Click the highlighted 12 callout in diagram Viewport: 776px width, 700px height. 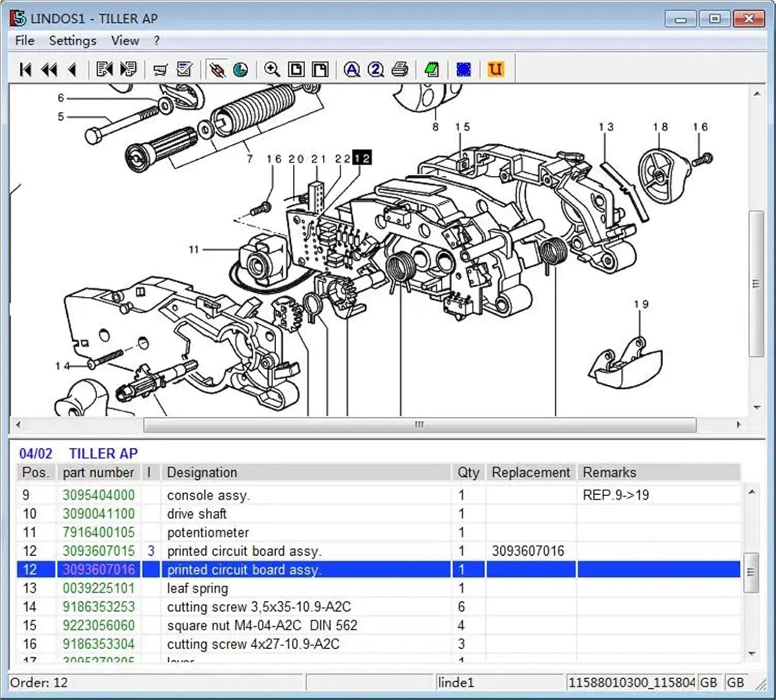pyautogui.click(x=362, y=158)
